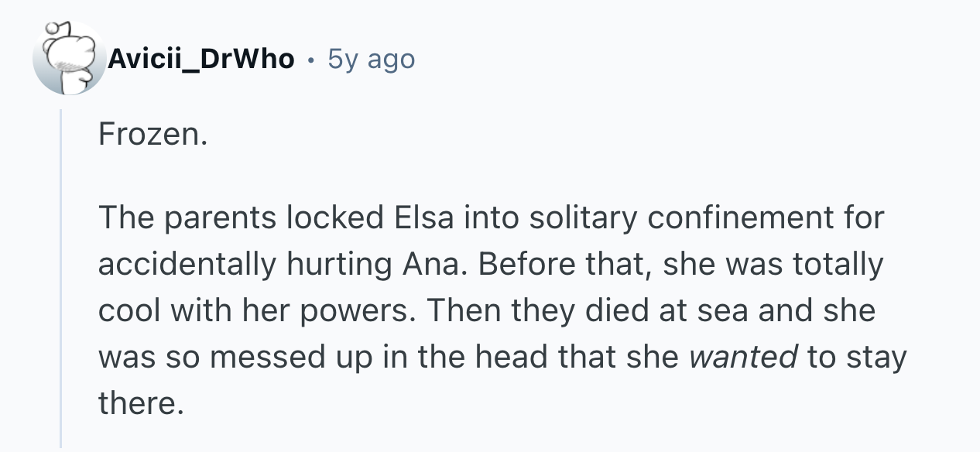Click the word "there." ending the comment
This screenshot has width=980, height=452.
(142, 404)
